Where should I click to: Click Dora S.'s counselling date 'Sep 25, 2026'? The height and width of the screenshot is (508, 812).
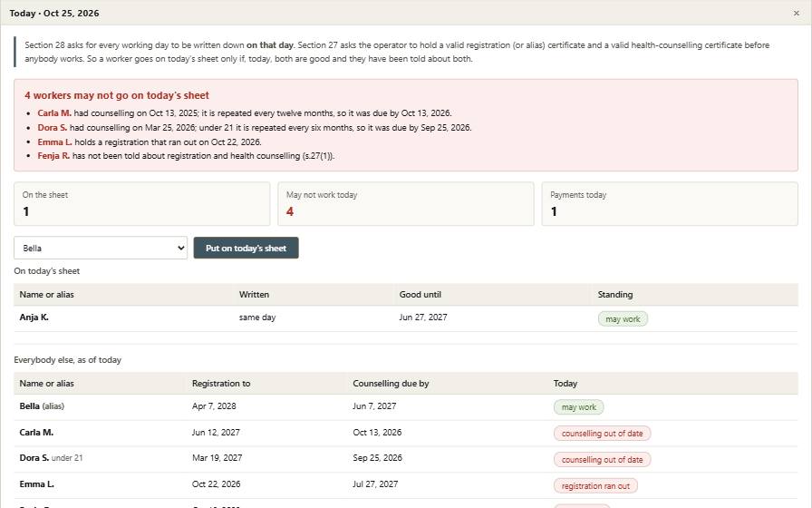tap(378, 458)
